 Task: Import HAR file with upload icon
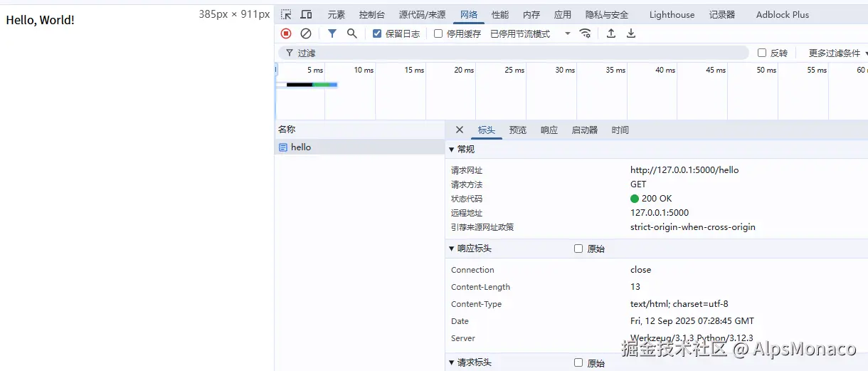click(x=611, y=33)
